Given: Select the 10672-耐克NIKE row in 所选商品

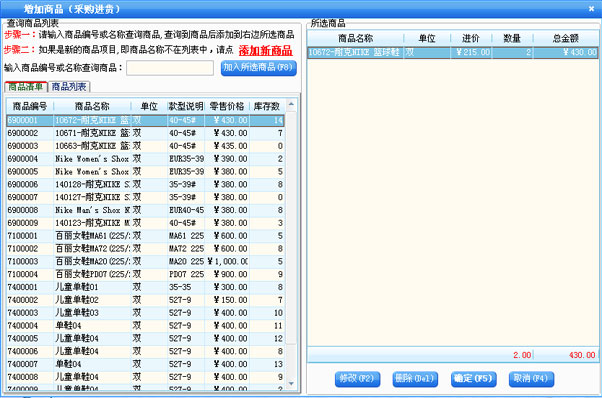Looking at the screenshot, I should (x=453, y=52).
